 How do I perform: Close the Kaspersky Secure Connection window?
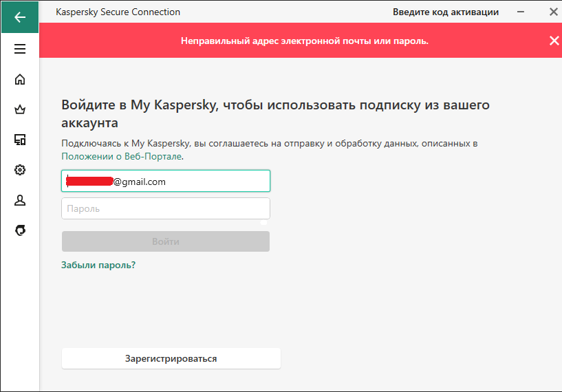pos(553,12)
